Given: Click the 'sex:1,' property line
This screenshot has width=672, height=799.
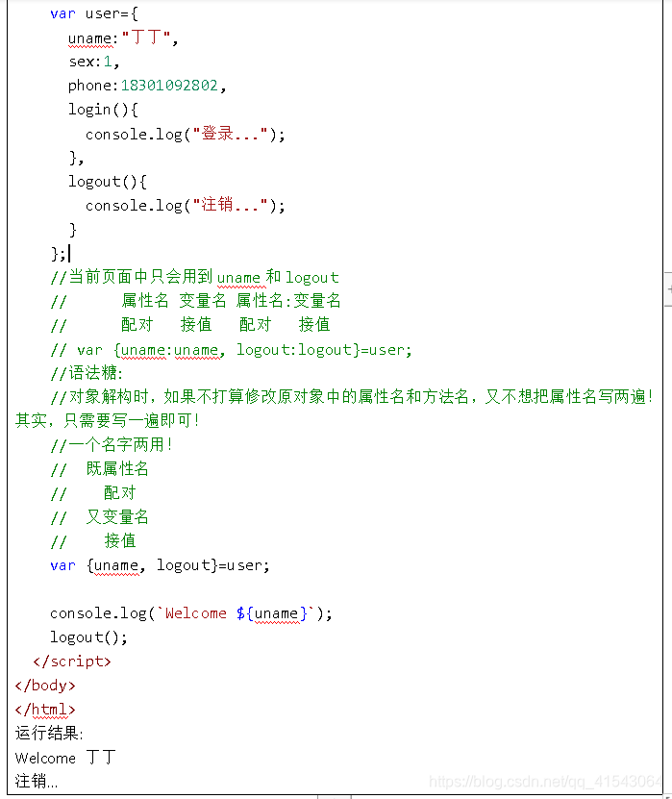Looking at the screenshot, I should coord(94,62).
